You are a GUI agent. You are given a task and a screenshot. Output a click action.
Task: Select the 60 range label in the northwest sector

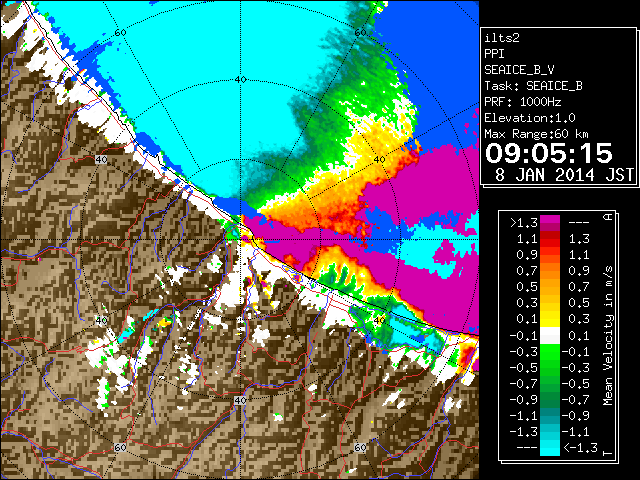[x=120, y=32]
